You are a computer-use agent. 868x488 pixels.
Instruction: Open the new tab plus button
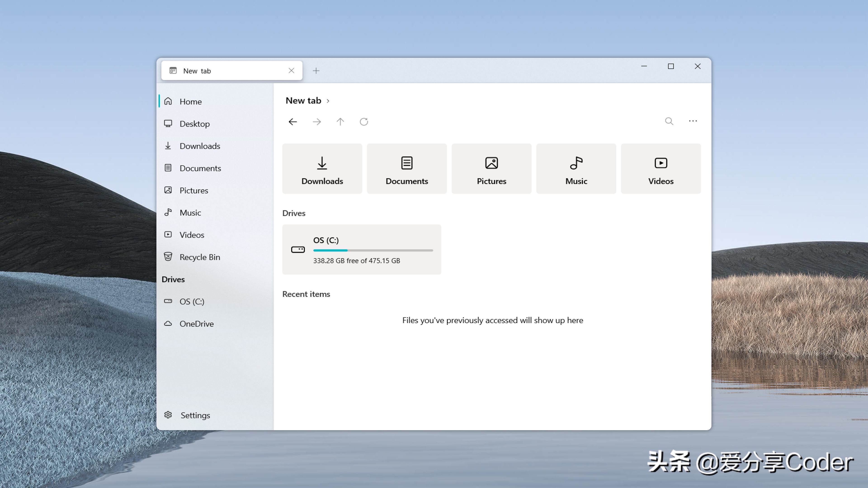point(316,70)
